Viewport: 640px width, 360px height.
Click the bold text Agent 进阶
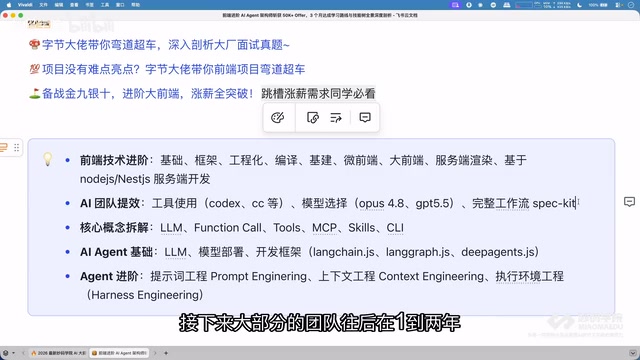coord(109,277)
